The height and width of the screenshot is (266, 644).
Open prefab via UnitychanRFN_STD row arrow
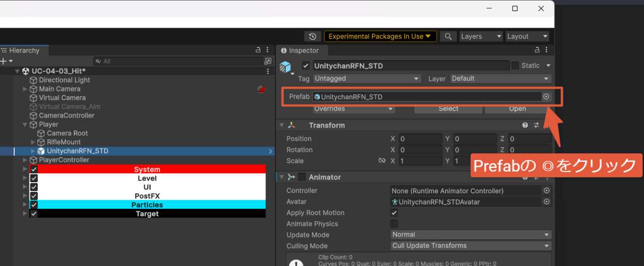point(270,151)
